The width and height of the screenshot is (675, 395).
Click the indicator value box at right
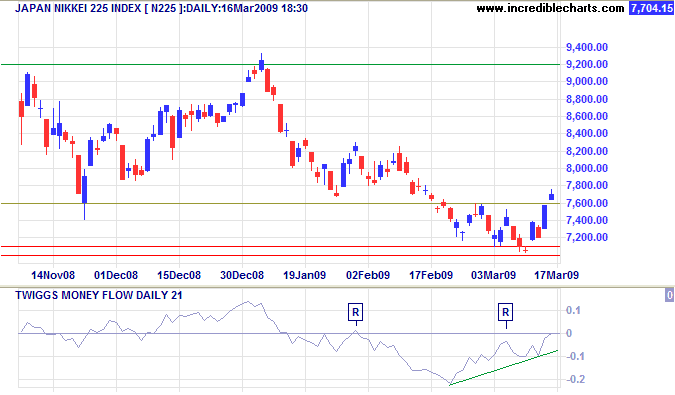coord(669,295)
